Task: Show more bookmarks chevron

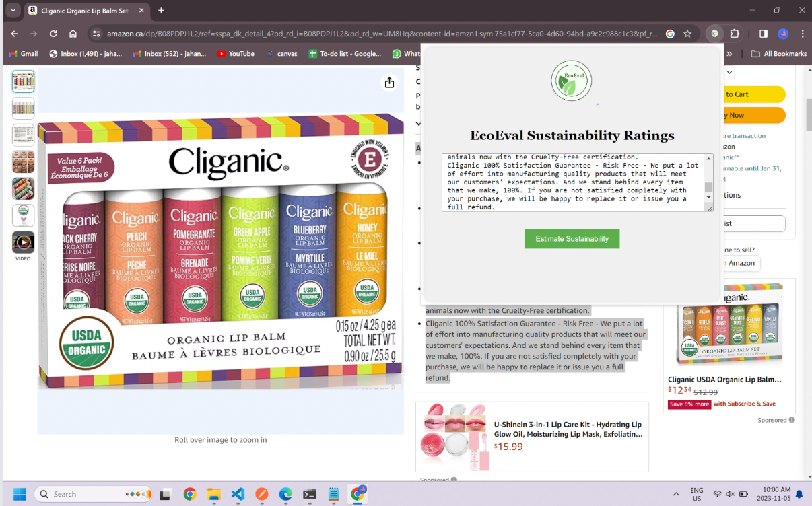Action: tap(730, 54)
